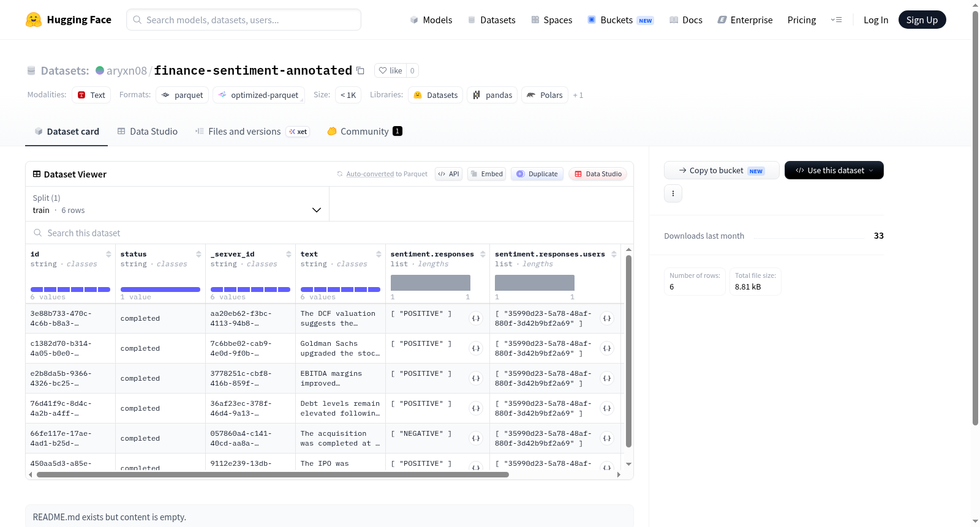Click the page's vertical scrollbar

(x=975, y=217)
